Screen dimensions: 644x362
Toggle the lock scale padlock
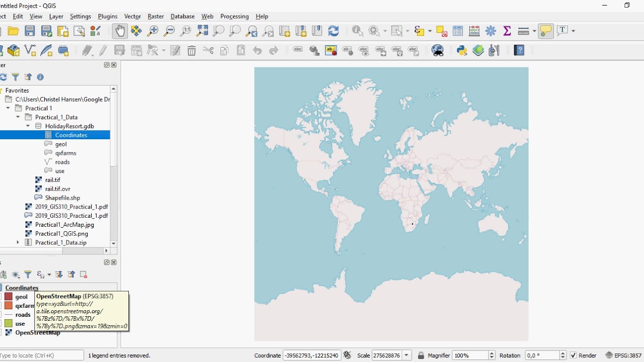pyautogui.click(x=421, y=355)
